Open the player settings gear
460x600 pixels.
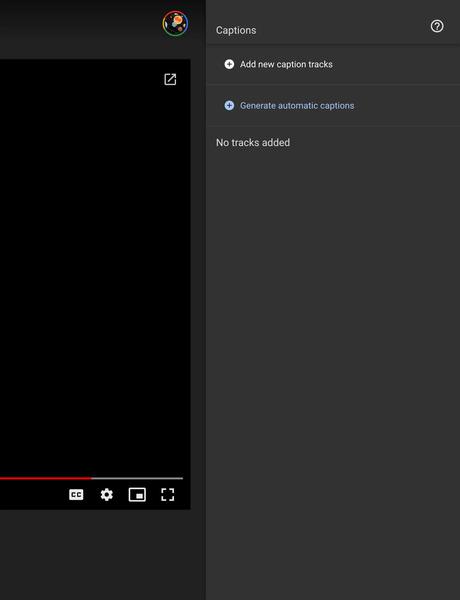click(106, 494)
